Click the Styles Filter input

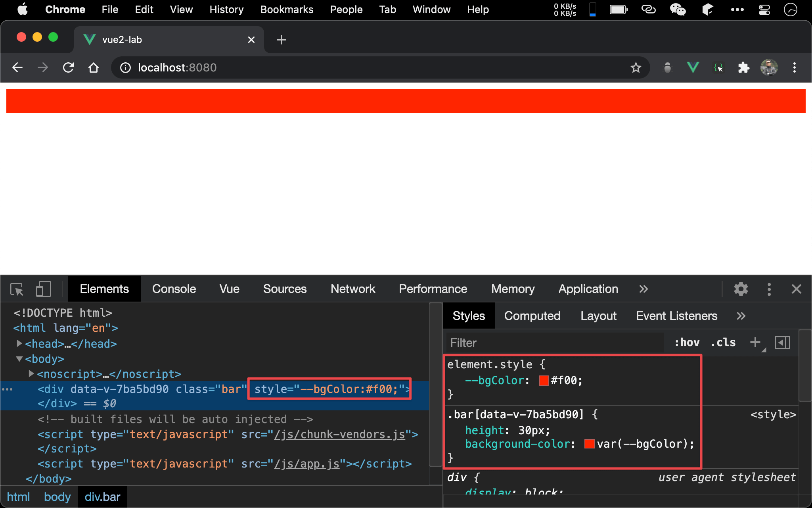[x=555, y=343]
